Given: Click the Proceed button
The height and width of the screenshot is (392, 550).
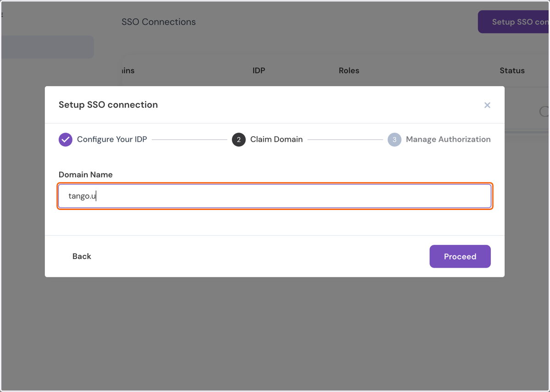Looking at the screenshot, I should tap(460, 256).
